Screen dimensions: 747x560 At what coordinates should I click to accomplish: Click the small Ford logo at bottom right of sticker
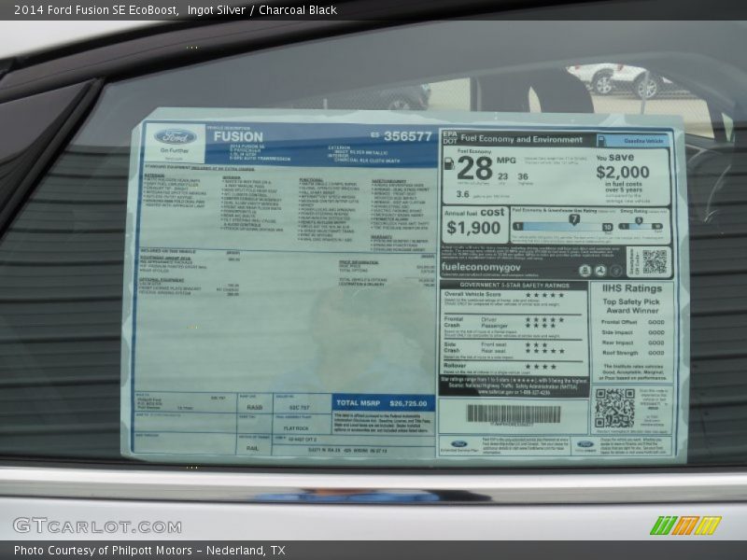coord(585,444)
